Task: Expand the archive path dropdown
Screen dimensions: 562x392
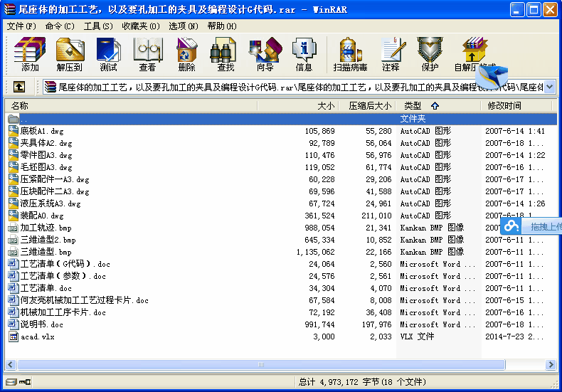Action: [549, 87]
